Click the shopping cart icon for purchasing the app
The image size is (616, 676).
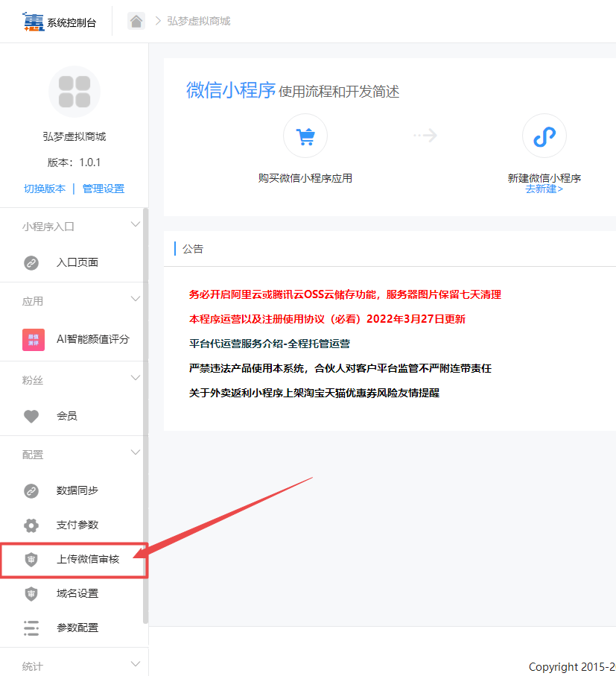(x=305, y=136)
